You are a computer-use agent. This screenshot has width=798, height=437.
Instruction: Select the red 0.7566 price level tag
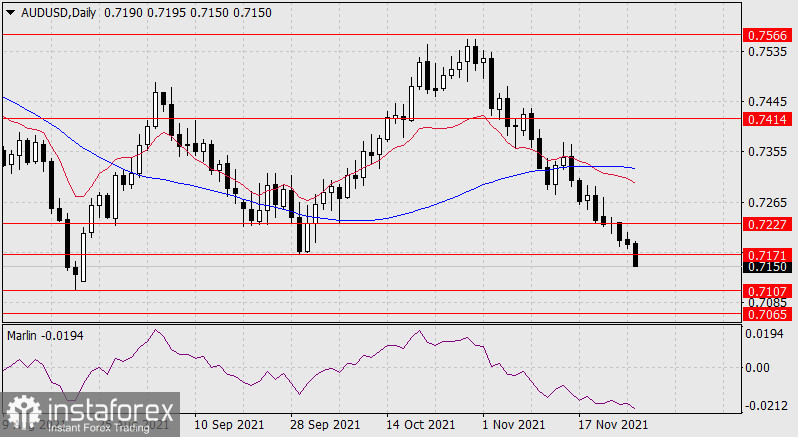pos(769,35)
